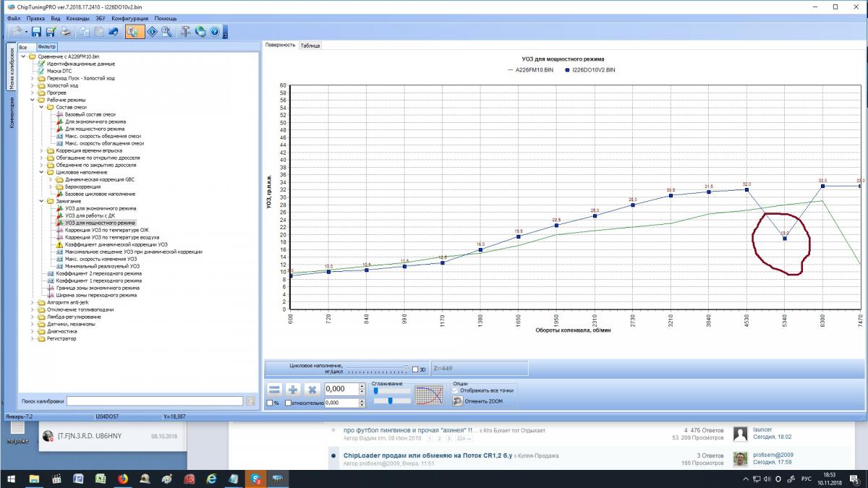Click the blue diamond Info toolbar icon
The width and height of the screenshot is (868, 488).
click(x=152, y=32)
